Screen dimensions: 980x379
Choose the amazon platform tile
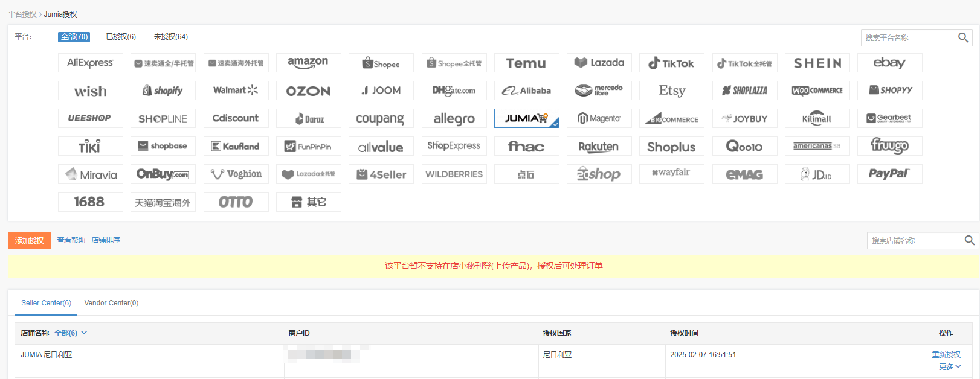(x=308, y=63)
